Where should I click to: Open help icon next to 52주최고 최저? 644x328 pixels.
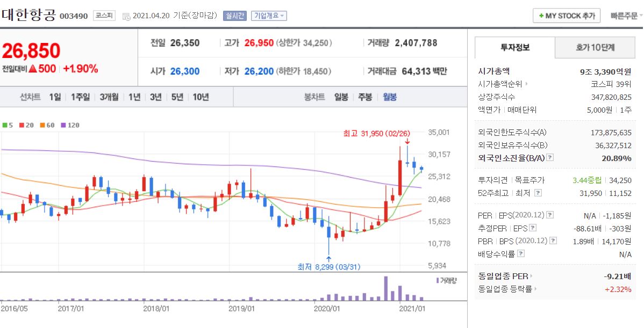(538, 193)
